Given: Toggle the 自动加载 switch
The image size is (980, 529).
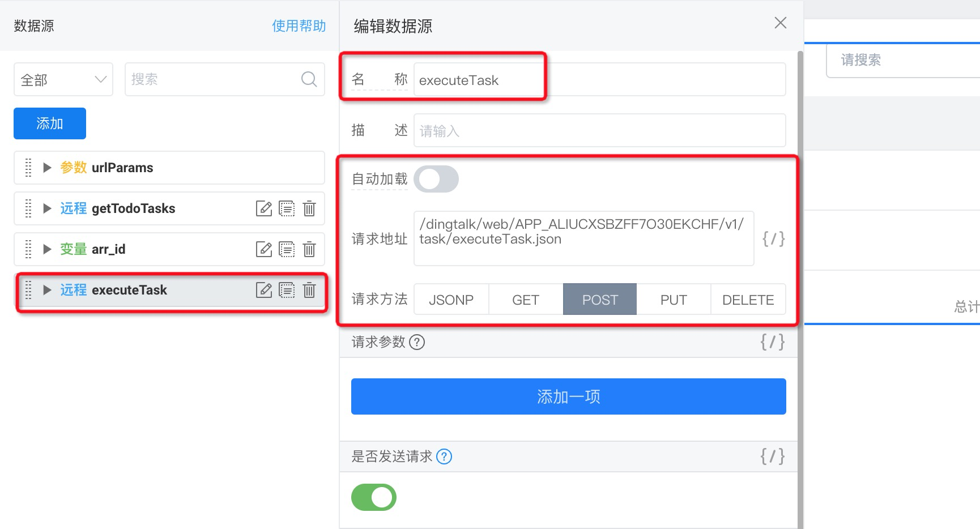Looking at the screenshot, I should point(436,179).
